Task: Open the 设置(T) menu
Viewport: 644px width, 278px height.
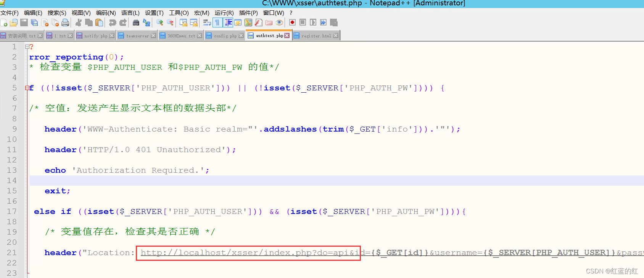Action: (154, 13)
